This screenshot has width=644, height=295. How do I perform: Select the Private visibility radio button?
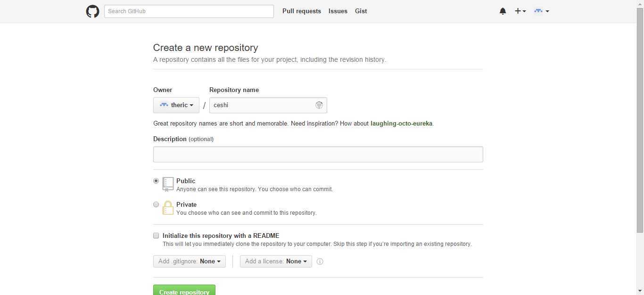point(156,204)
